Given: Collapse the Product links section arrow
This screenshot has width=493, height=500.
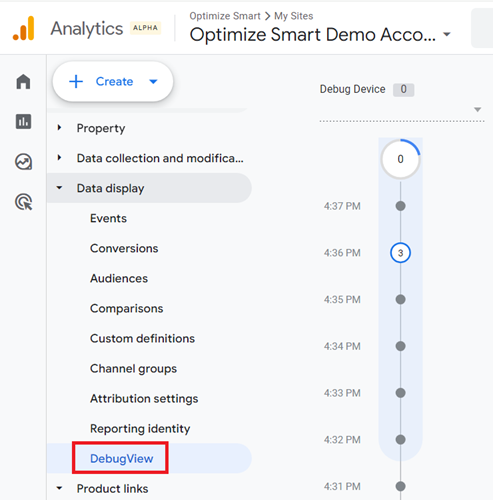Looking at the screenshot, I should coord(59,488).
